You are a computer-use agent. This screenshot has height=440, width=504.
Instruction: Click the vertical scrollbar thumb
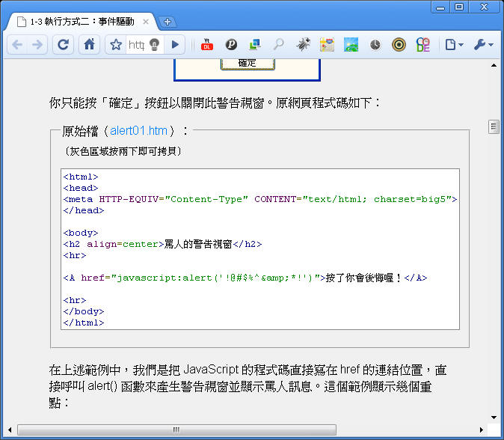494,126
